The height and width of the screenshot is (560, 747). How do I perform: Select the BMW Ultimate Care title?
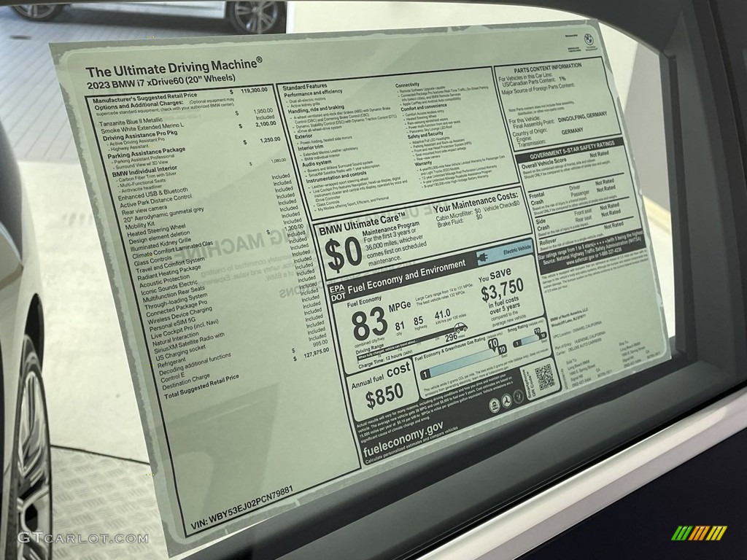coord(363,225)
